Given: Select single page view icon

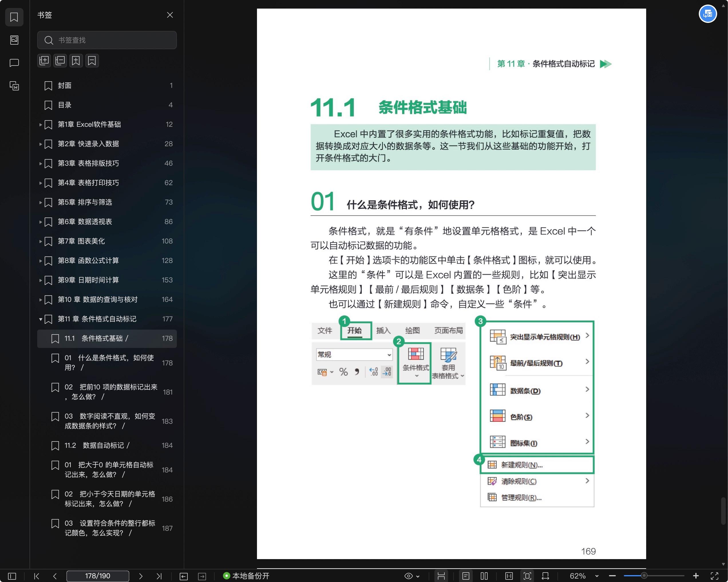Looking at the screenshot, I should [466, 576].
